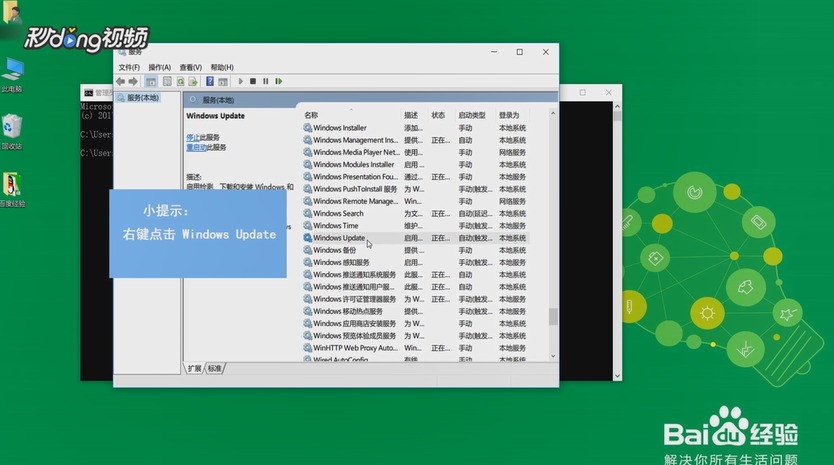Select Windows 备份 service icon
The width and height of the screenshot is (834, 465).
[307, 250]
